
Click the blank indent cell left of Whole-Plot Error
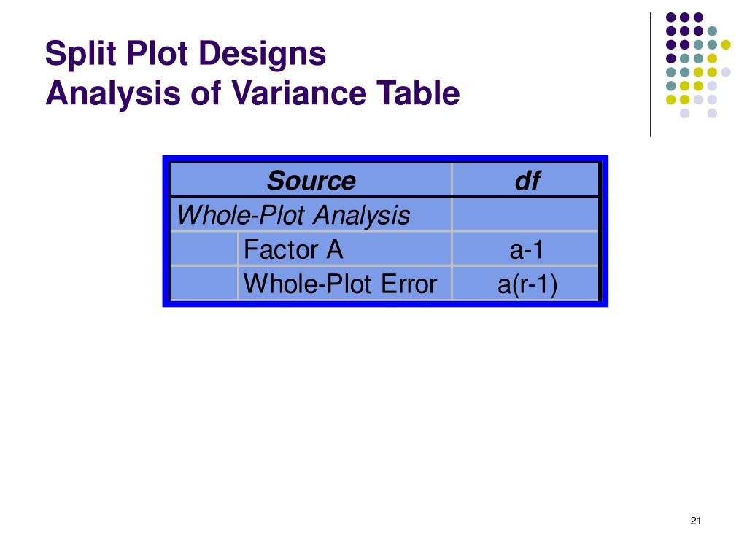(204, 284)
